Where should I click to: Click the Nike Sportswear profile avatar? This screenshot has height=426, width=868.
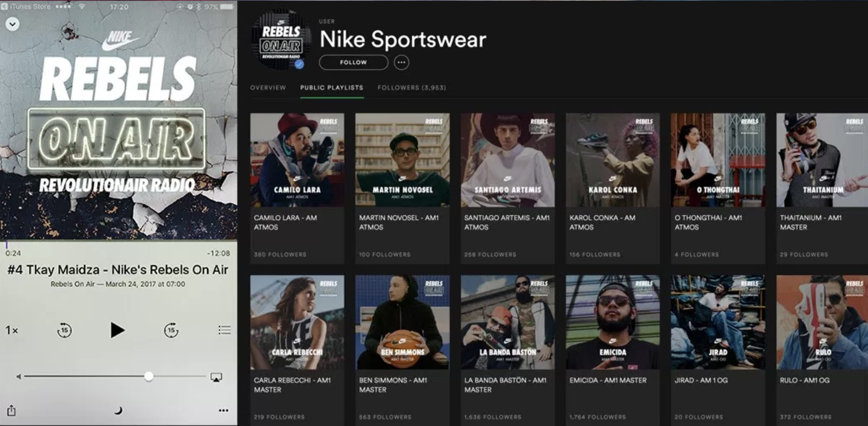[281, 39]
